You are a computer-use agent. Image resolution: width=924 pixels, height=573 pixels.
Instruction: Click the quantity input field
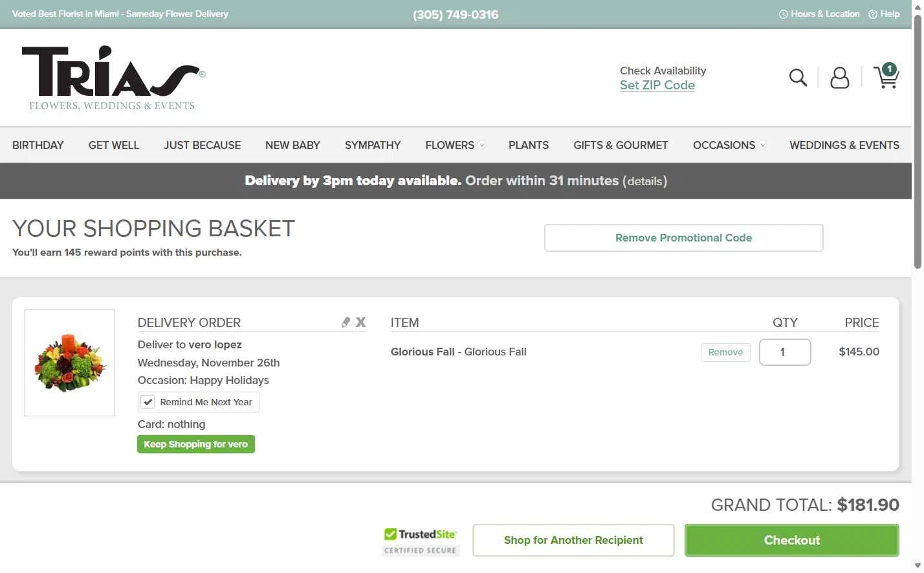tap(785, 352)
